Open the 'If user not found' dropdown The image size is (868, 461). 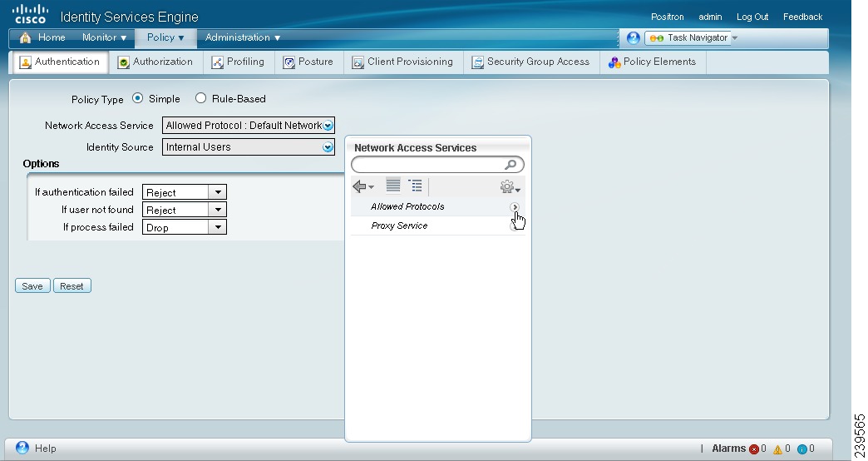(218, 210)
